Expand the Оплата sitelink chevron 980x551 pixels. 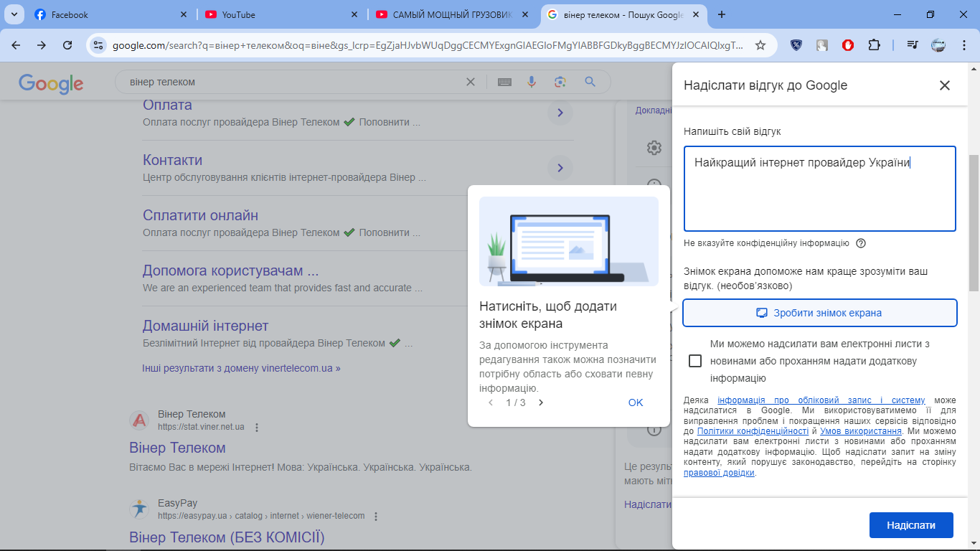pyautogui.click(x=560, y=113)
